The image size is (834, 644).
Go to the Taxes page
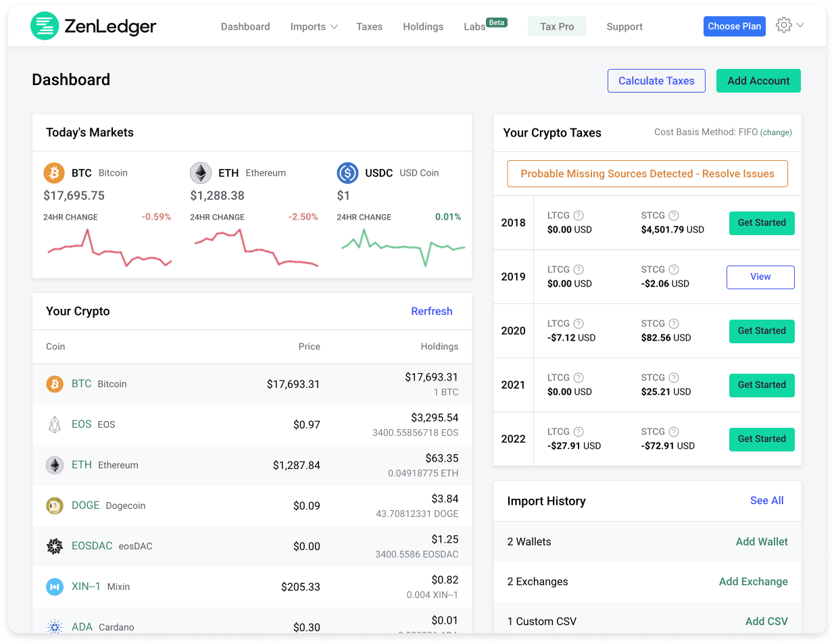[x=370, y=26]
